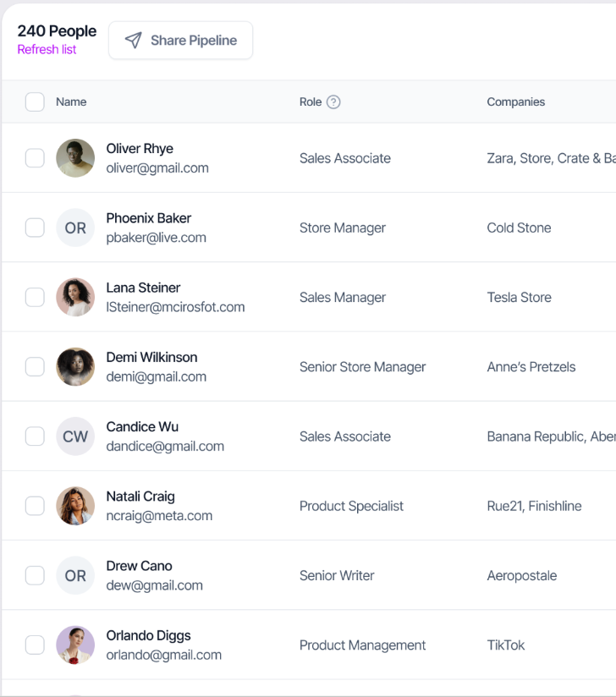Screen dimensions: 616x697
Task: Check the box for Oliver Rhye
Action: pos(35,158)
